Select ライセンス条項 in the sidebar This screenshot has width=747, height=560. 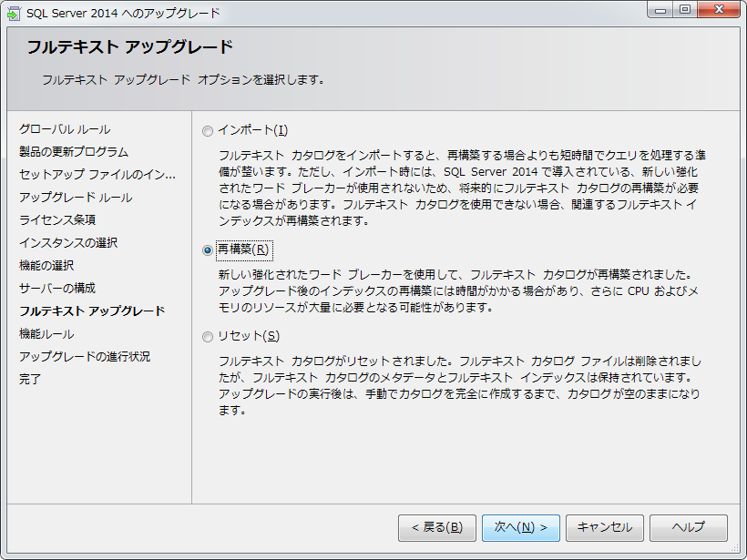[x=57, y=220]
